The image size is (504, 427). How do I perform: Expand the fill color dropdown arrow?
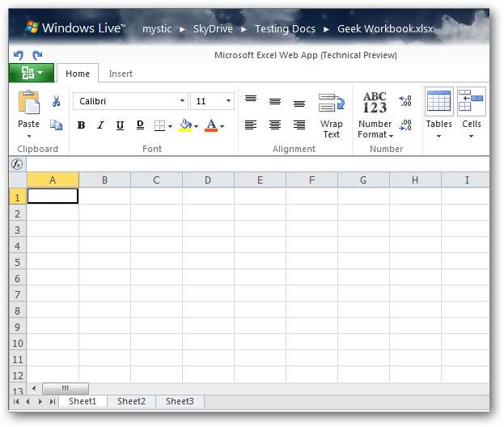coord(196,126)
